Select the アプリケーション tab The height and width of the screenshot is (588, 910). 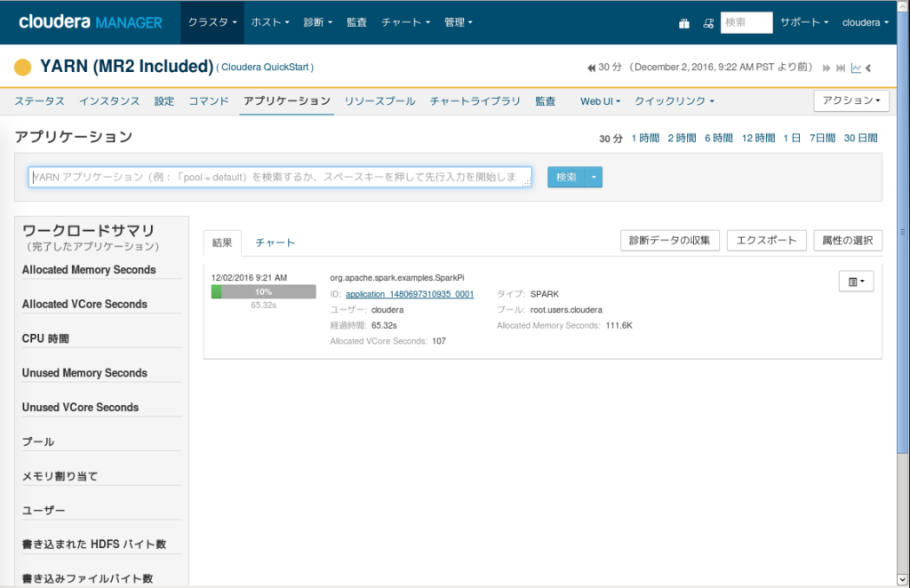[287, 101]
